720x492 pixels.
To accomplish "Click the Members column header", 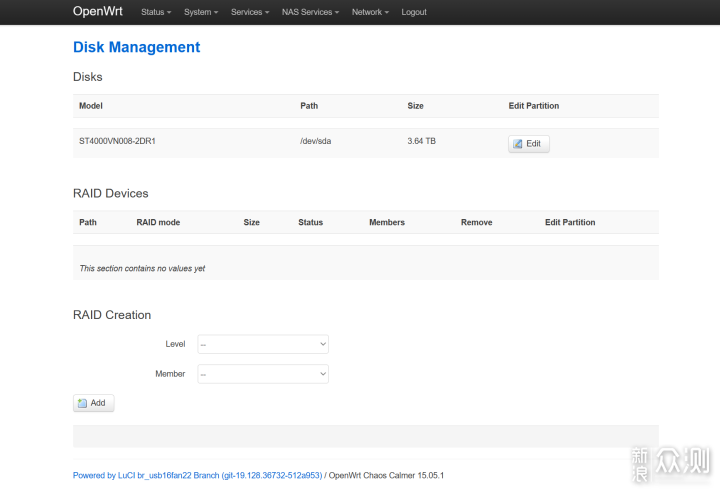I will point(387,222).
